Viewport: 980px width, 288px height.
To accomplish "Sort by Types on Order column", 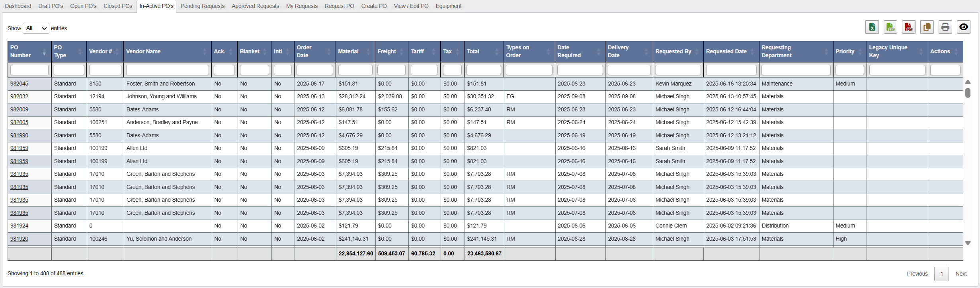I will tap(529, 51).
